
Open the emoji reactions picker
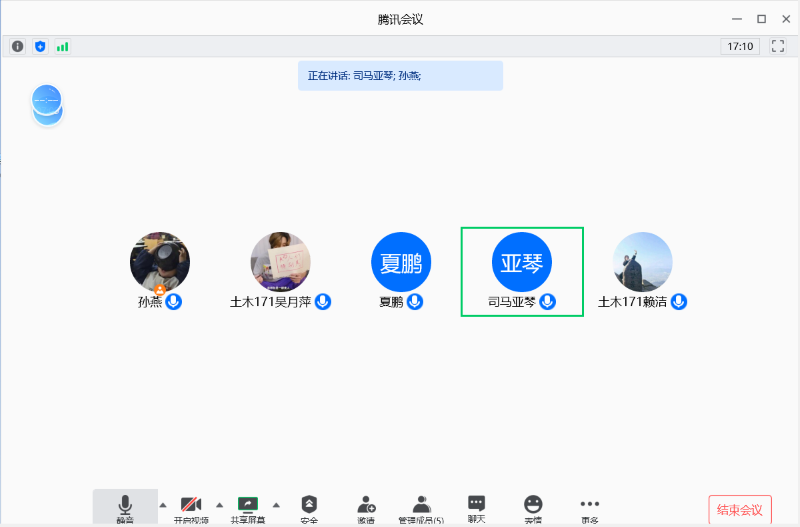point(533,507)
